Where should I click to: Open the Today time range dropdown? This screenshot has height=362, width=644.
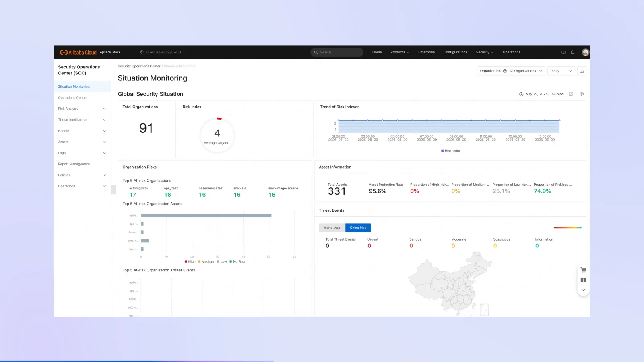(x=561, y=71)
